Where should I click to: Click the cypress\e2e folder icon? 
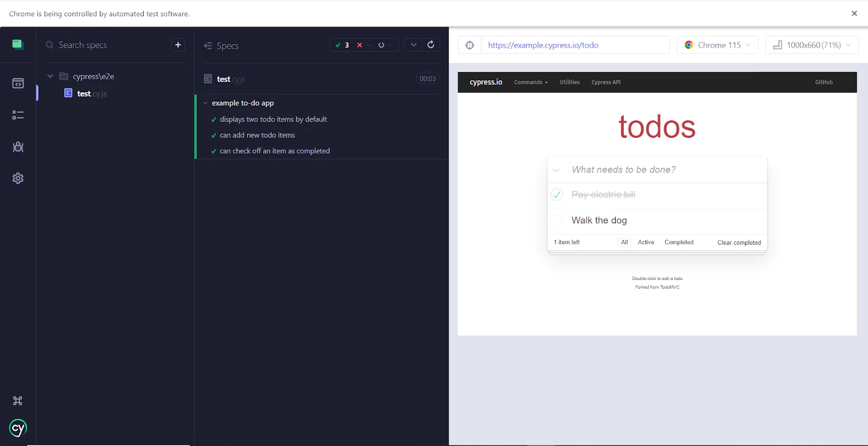pos(63,76)
